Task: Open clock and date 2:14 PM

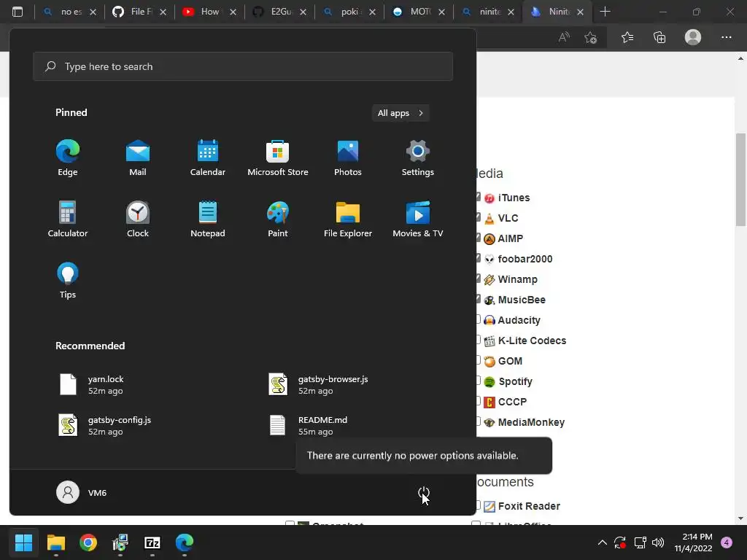Action: pyautogui.click(x=693, y=542)
